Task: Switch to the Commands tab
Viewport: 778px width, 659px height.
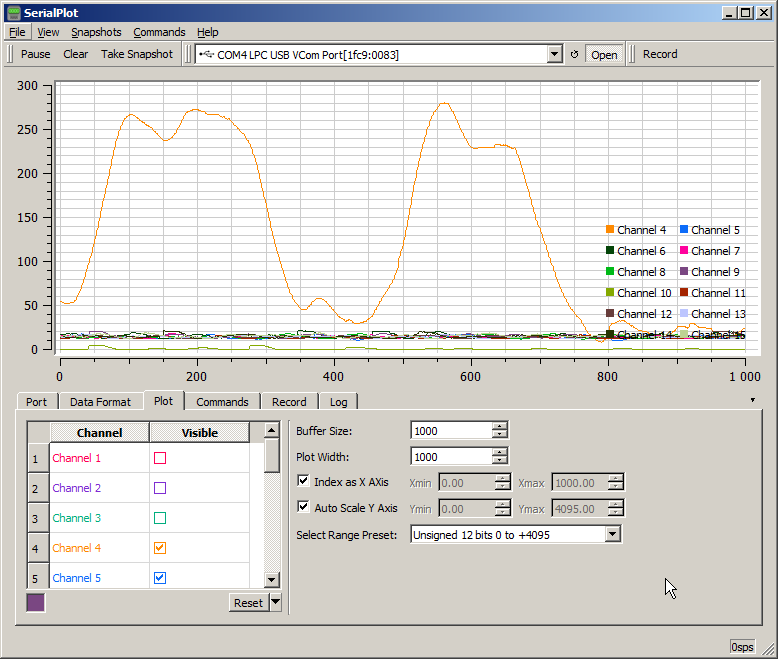Action: click(x=222, y=401)
